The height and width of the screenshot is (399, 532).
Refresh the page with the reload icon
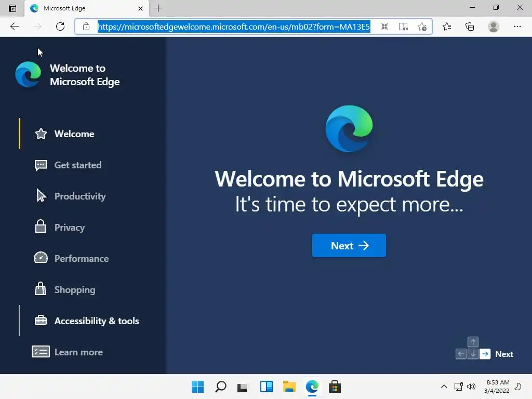[60, 26]
